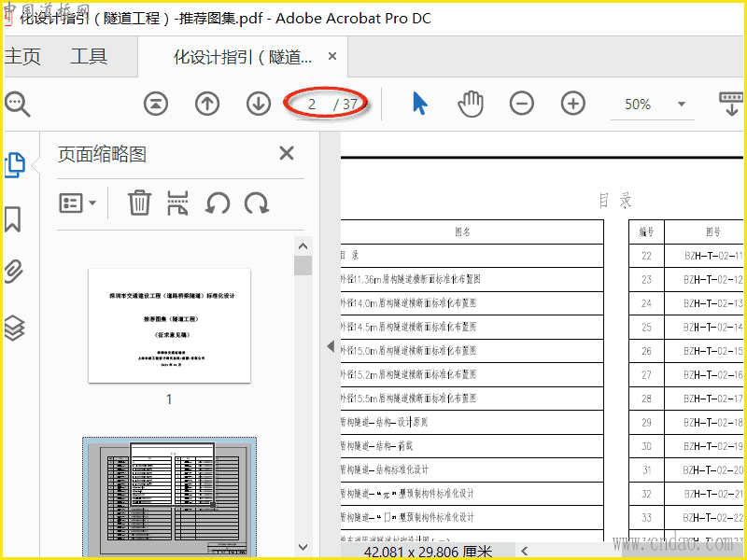This screenshot has width=747, height=560.
Task: Show next page with down arrow
Action: (259, 104)
